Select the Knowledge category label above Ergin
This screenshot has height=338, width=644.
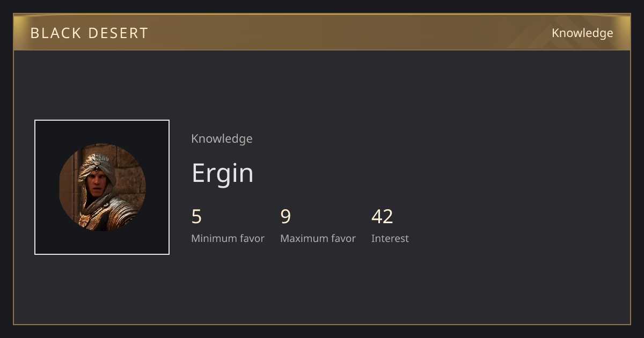click(x=222, y=138)
